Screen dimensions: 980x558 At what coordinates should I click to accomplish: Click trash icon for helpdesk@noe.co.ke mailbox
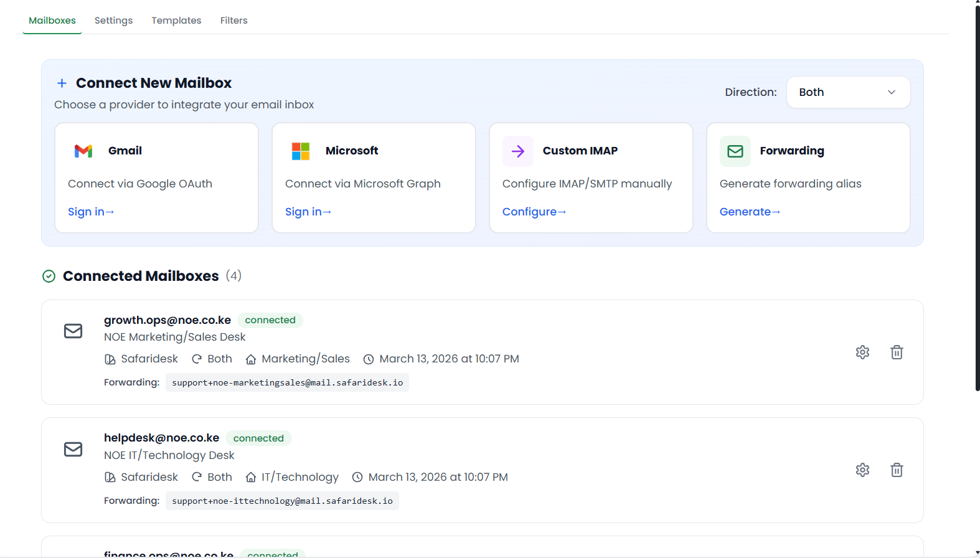coord(897,470)
